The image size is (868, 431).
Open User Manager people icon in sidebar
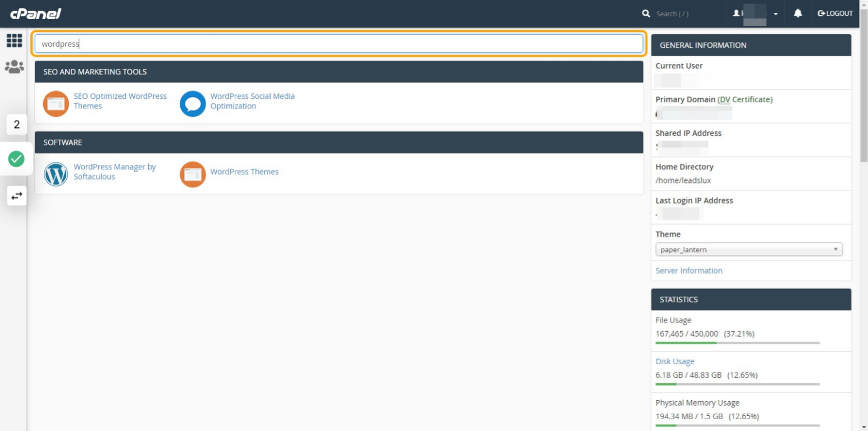14,67
